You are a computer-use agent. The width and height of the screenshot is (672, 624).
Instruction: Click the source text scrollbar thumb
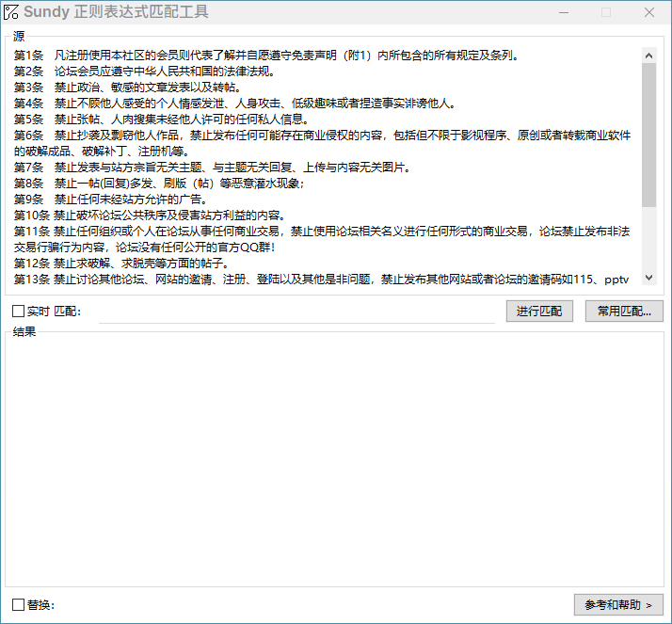[x=648, y=135]
